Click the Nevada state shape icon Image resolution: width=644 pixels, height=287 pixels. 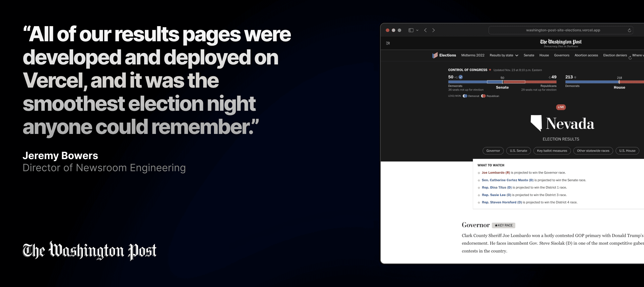(x=536, y=123)
